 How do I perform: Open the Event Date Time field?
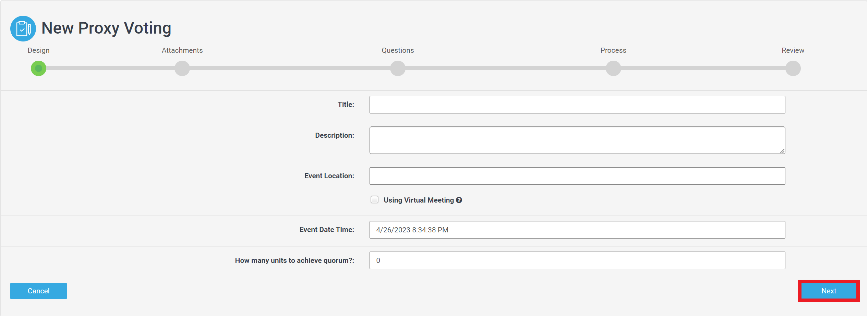[577, 230]
